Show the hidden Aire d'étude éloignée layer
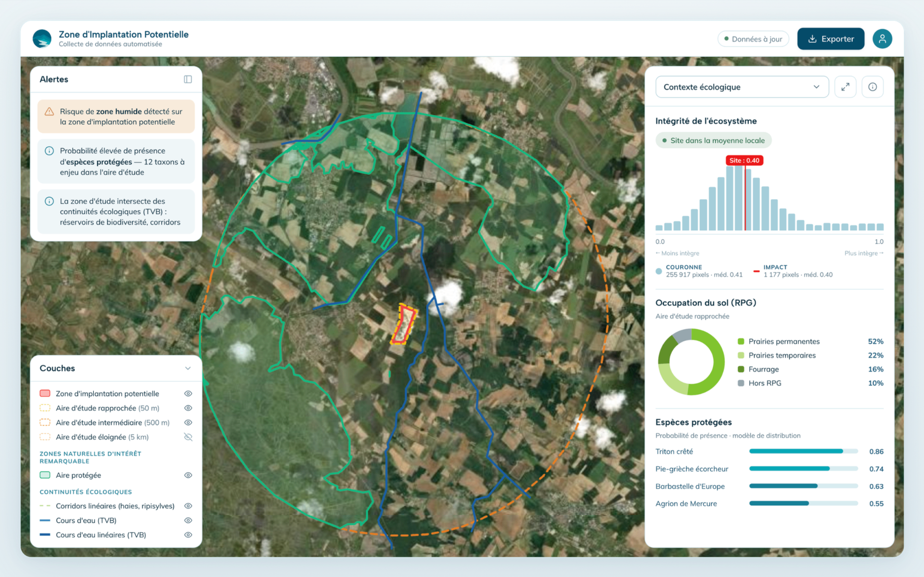The image size is (924, 577). [188, 437]
